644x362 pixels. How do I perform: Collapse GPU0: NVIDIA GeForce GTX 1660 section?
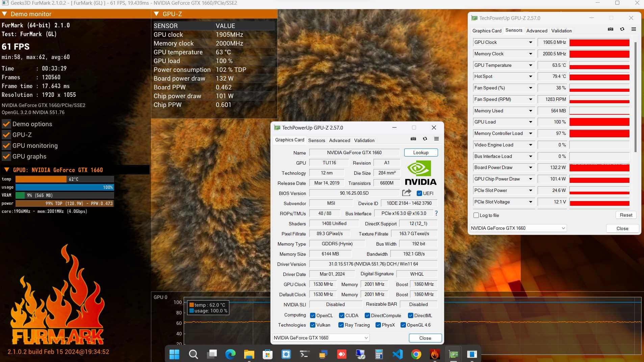[x=6, y=170]
